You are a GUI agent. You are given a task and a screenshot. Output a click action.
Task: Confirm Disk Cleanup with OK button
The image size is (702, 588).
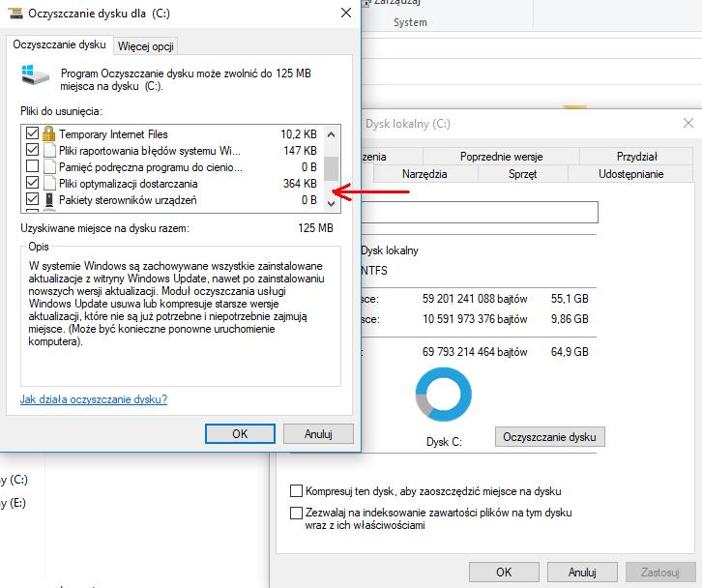click(240, 433)
